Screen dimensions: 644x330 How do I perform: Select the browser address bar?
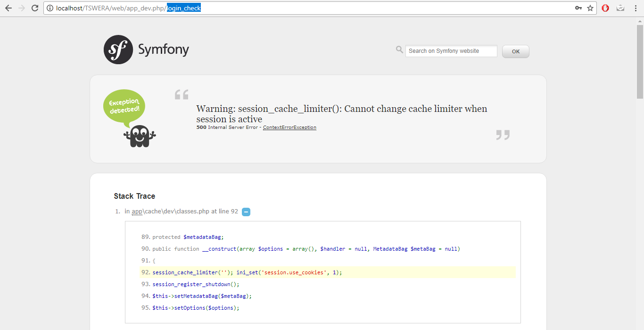click(283, 8)
